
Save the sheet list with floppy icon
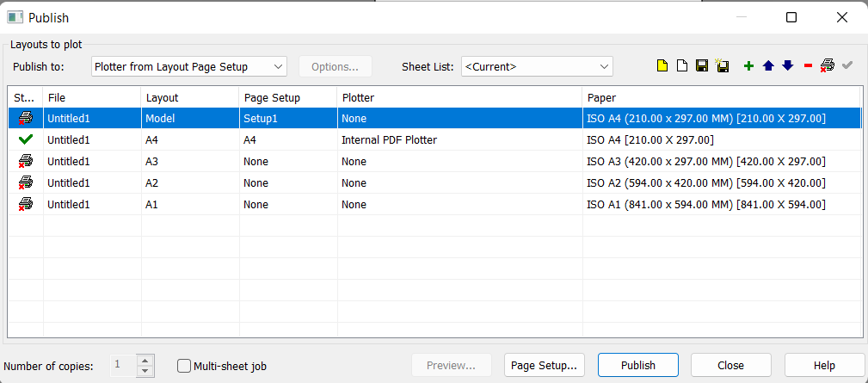pyautogui.click(x=702, y=66)
